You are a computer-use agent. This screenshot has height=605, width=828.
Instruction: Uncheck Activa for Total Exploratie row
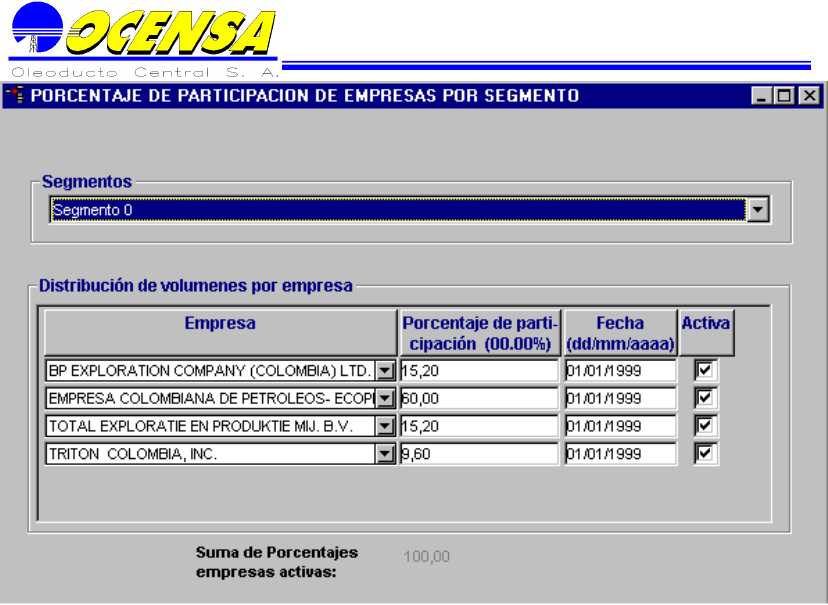[705, 426]
